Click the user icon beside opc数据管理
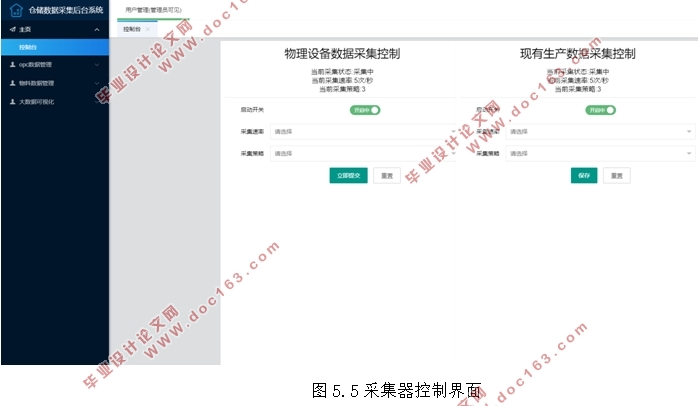The image size is (698, 406). click(x=12, y=65)
